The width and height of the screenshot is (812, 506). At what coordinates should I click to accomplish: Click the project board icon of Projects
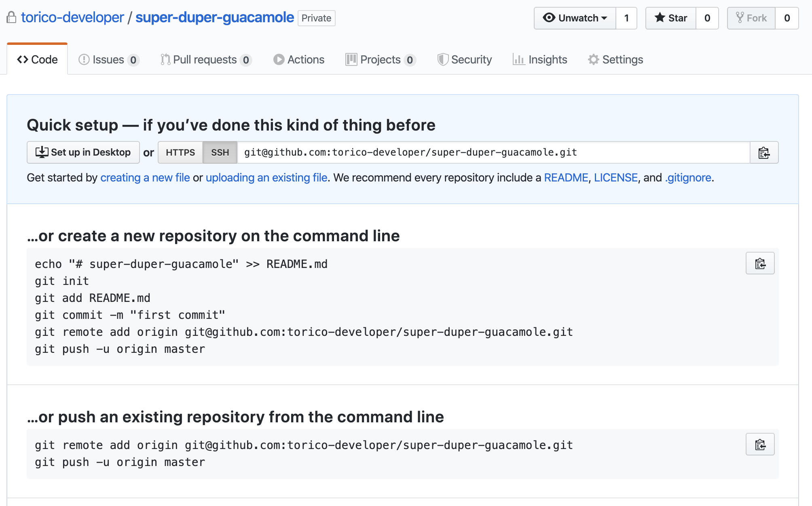[x=351, y=59]
